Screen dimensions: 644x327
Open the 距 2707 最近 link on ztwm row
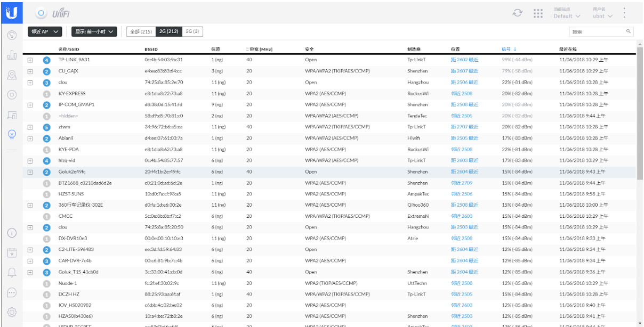(464, 127)
